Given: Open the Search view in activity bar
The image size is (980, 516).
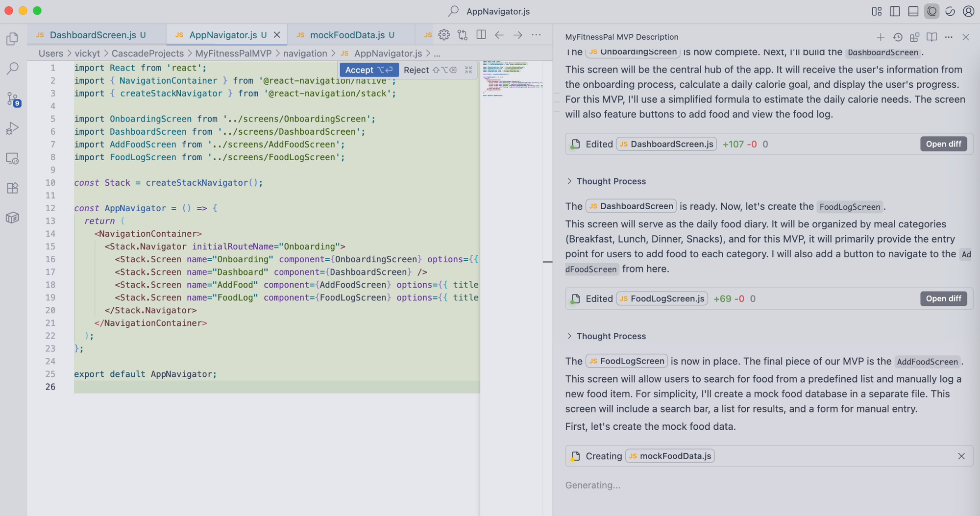Looking at the screenshot, I should click(x=13, y=69).
